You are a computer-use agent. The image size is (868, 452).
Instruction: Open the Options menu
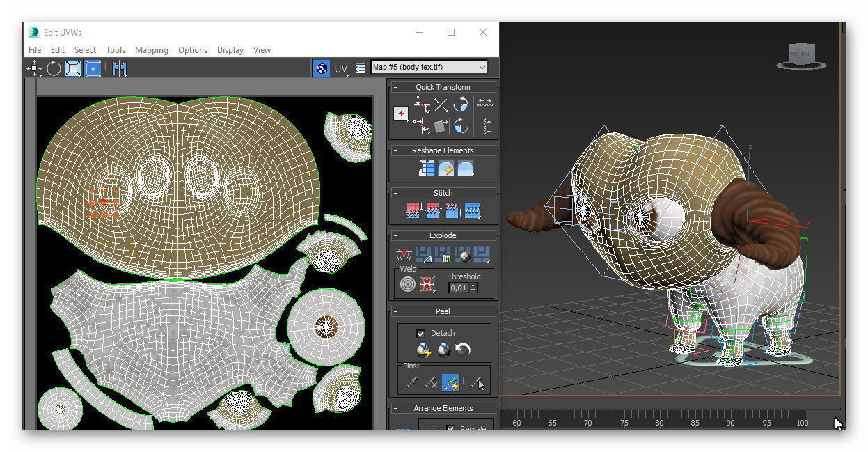click(x=193, y=50)
